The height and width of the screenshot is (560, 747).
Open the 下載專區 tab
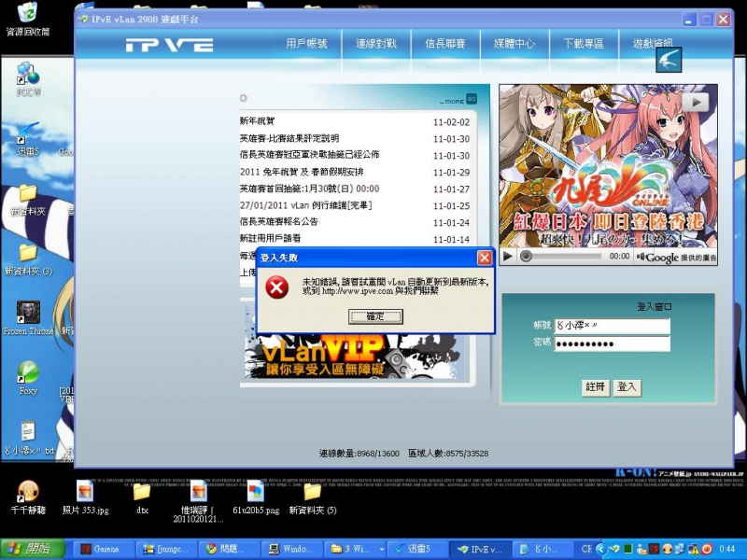click(x=584, y=44)
